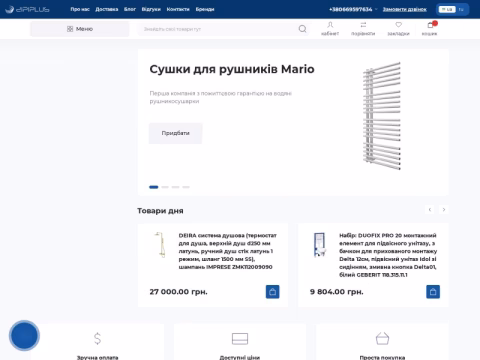
Task: Open the DUOFIX installation set thumbnail
Action: [x=319, y=245]
